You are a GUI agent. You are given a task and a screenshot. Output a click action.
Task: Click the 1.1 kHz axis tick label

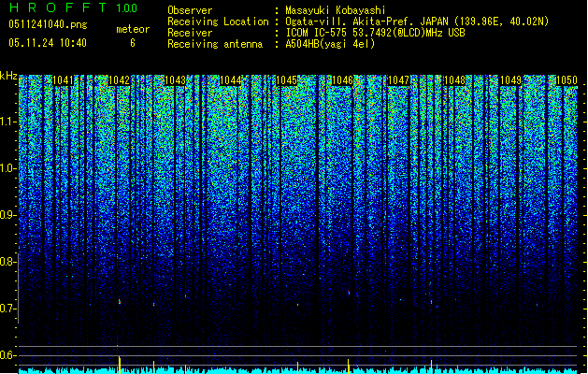coord(8,122)
